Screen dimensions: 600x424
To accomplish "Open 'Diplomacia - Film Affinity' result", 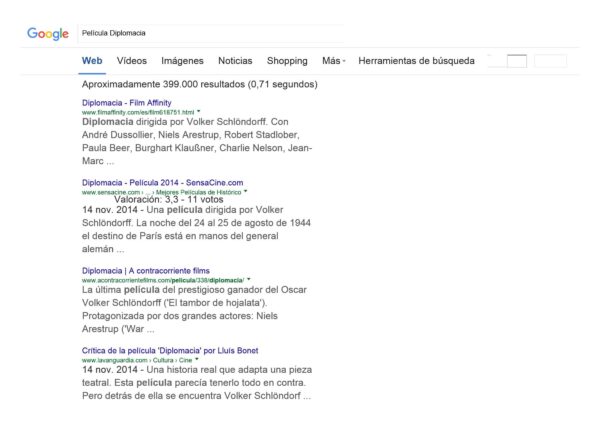I will click(x=127, y=102).
